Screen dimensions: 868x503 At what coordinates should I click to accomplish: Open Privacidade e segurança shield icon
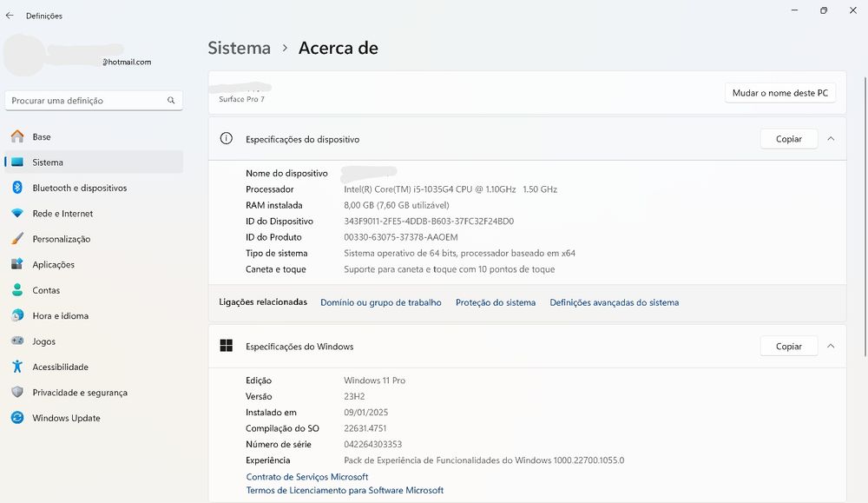click(17, 392)
